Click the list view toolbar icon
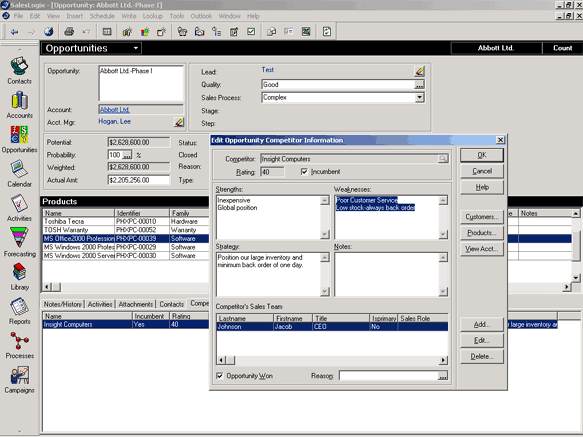583x437 pixels. point(107,32)
